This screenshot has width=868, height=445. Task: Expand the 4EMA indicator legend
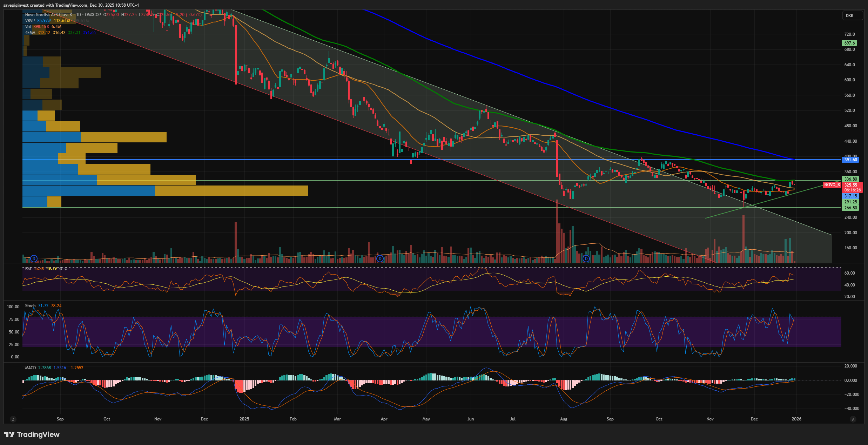click(30, 33)
